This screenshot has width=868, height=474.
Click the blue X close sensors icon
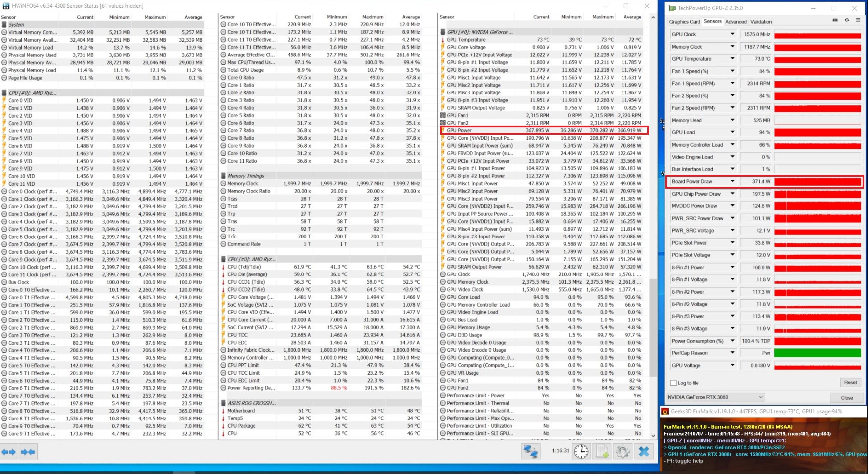(x=644, y=451)
